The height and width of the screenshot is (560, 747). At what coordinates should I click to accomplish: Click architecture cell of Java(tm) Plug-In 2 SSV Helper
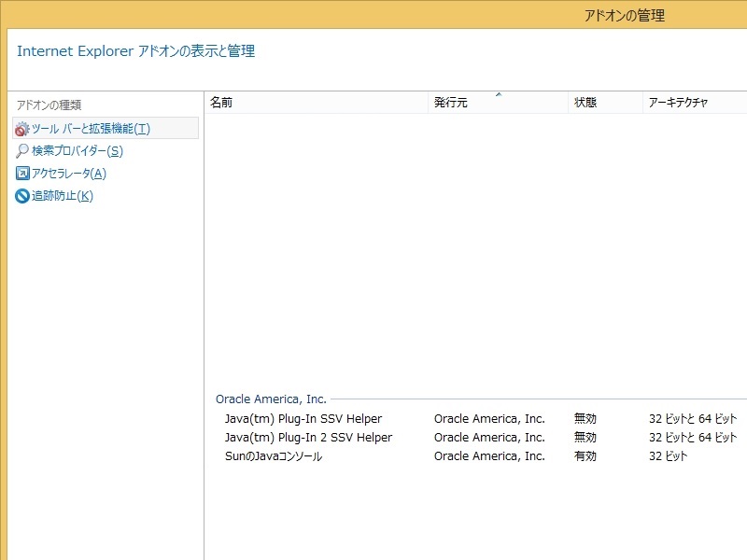(693, 437)
